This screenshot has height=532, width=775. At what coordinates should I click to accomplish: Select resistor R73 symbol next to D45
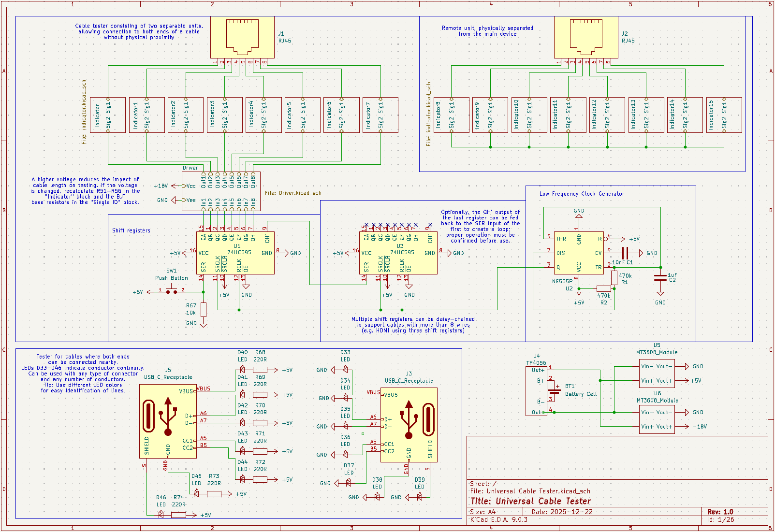(214, 494)
